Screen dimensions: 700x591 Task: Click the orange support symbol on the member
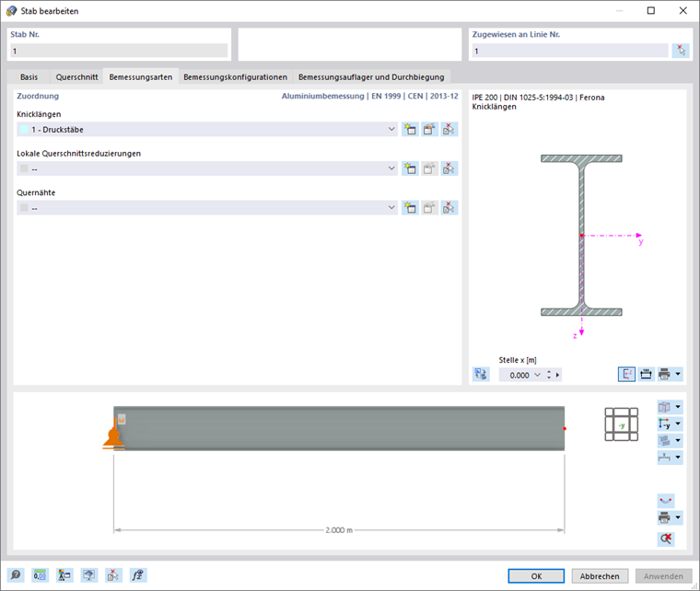coord(113,435)
